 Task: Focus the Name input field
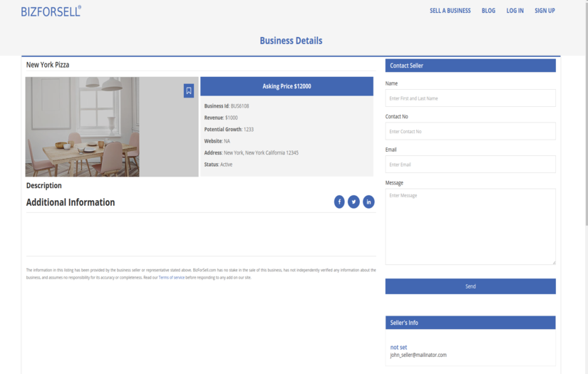point(470,98)
